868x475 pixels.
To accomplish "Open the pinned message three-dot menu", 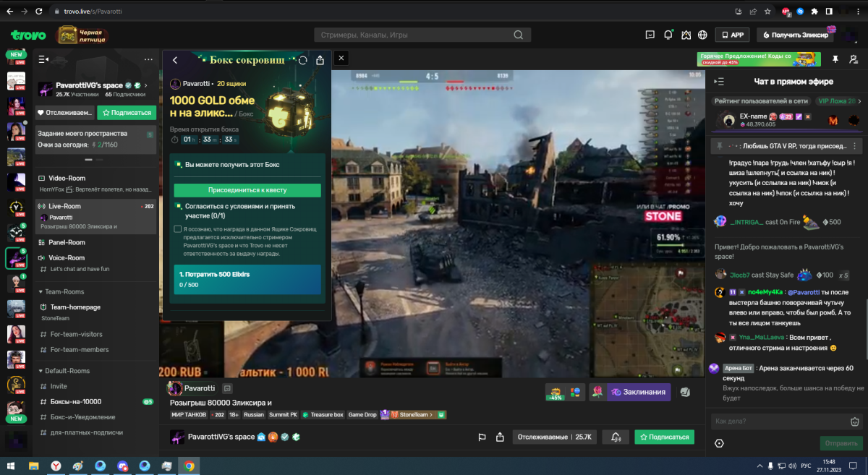I will [x=854, y=146].
